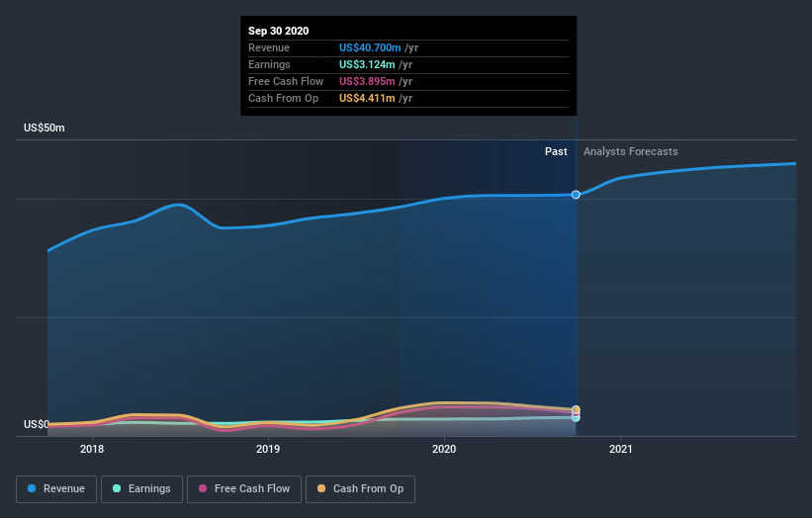The image size is (812, 518).
Task: Click the Analysts Forecasts label
Action: 630,151
